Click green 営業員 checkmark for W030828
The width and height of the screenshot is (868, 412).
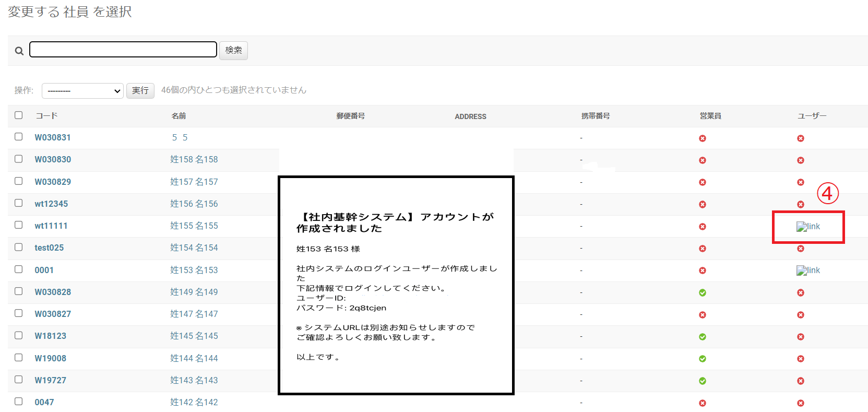[703, 293]
